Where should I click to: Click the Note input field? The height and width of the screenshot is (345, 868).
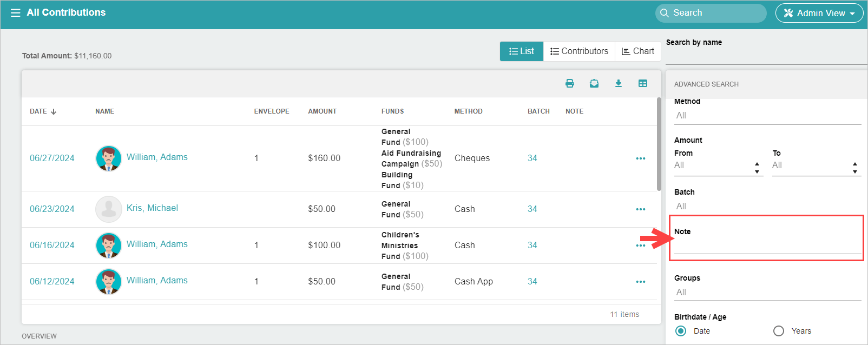[767, 247]
